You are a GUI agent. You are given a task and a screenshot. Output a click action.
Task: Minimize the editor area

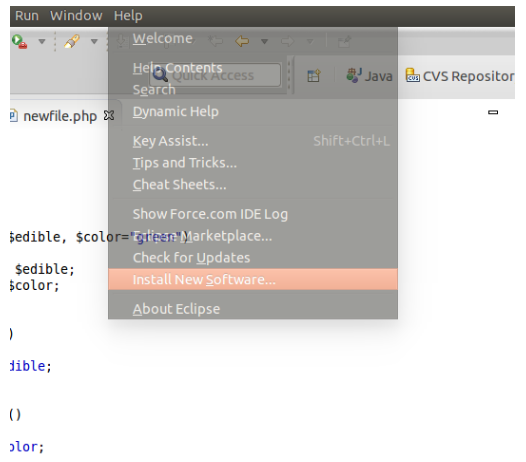pos(493,112)
